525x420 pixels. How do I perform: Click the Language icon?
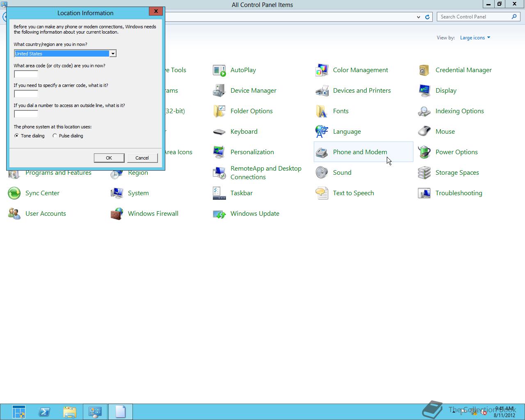point(322,132)
